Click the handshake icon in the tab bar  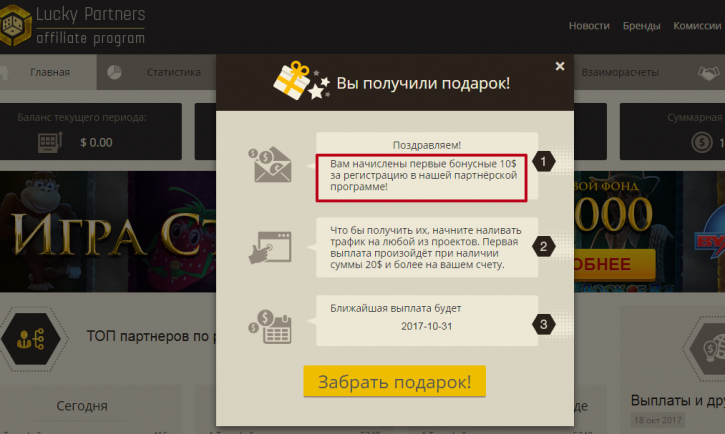coord(708,73)
